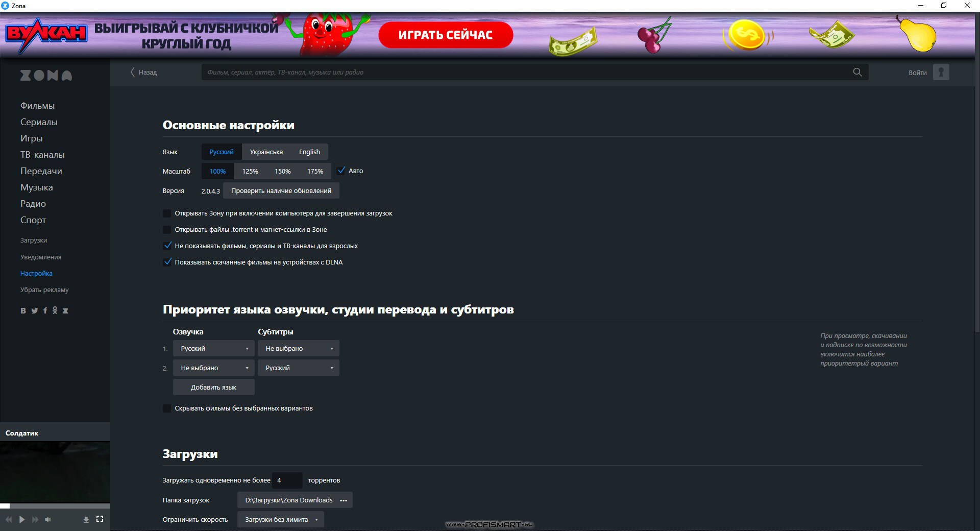This screenshot has width=980, height=531.
Task: Open the Twitter social link icon
Action: click(34, 310)
